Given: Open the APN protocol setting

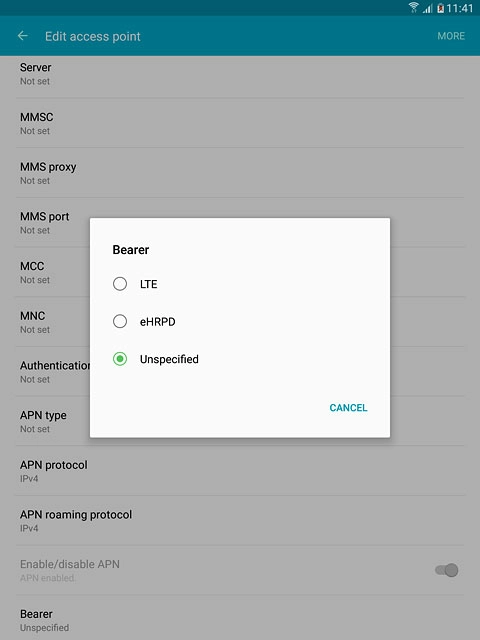Looking at the screenshot, I should (x=240, y=471).
